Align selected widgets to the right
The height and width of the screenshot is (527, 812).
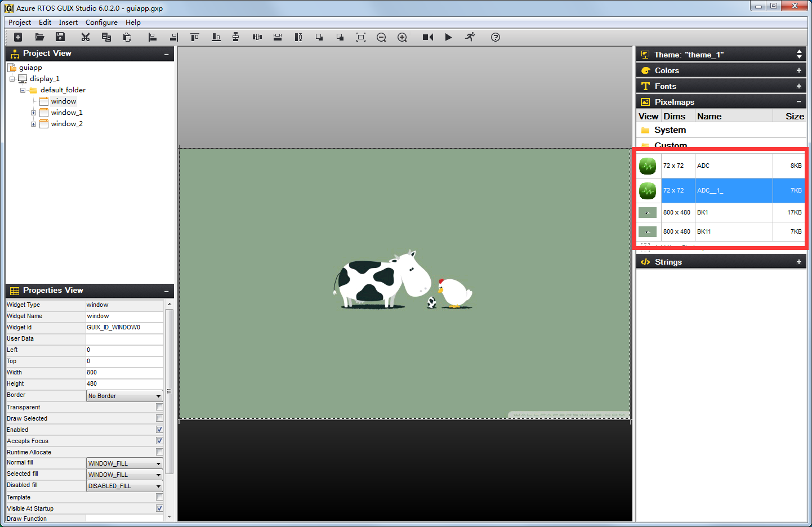[174, 37]
